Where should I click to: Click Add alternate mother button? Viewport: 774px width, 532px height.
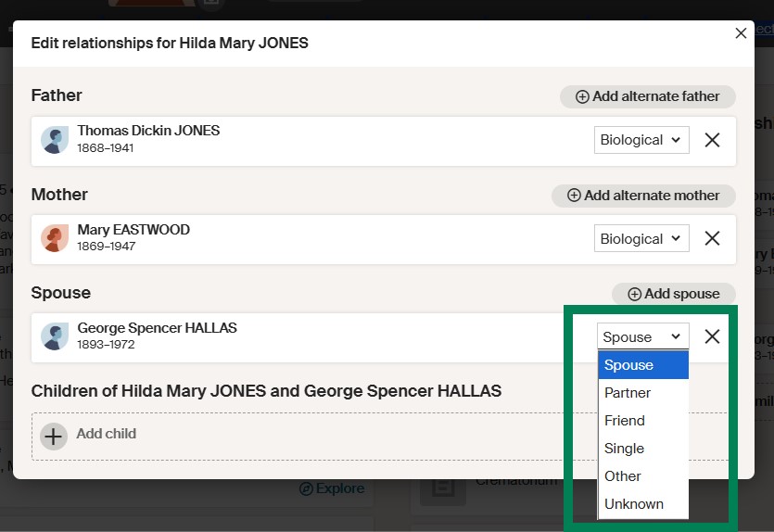coord(643,196)
